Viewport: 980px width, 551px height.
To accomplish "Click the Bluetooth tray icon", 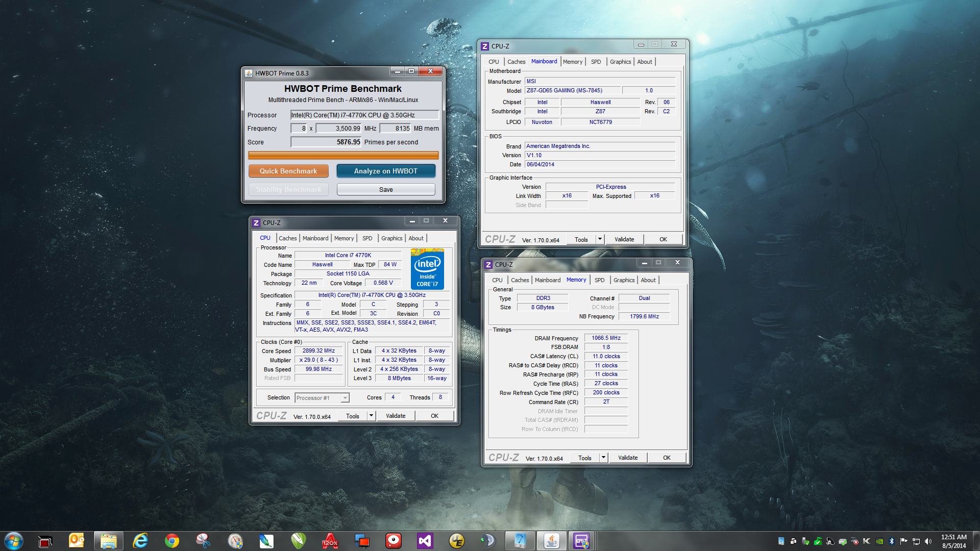I will tap(892, 541).
